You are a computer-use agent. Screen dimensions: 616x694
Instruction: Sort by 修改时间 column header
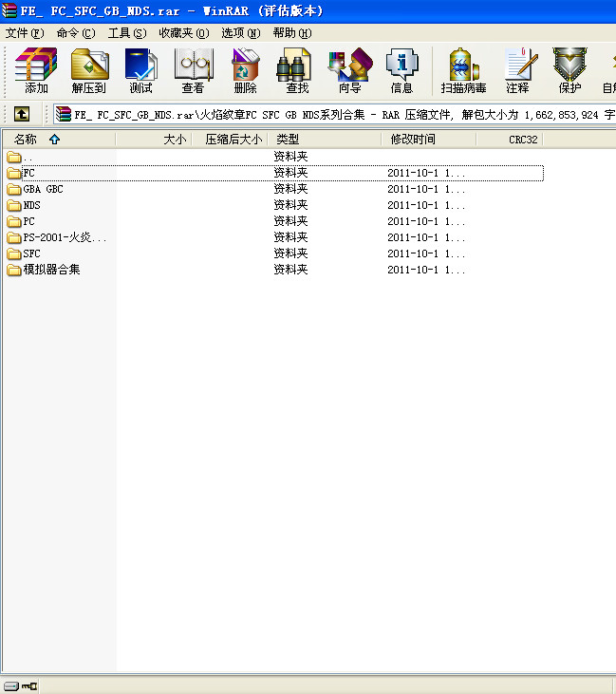429,140
